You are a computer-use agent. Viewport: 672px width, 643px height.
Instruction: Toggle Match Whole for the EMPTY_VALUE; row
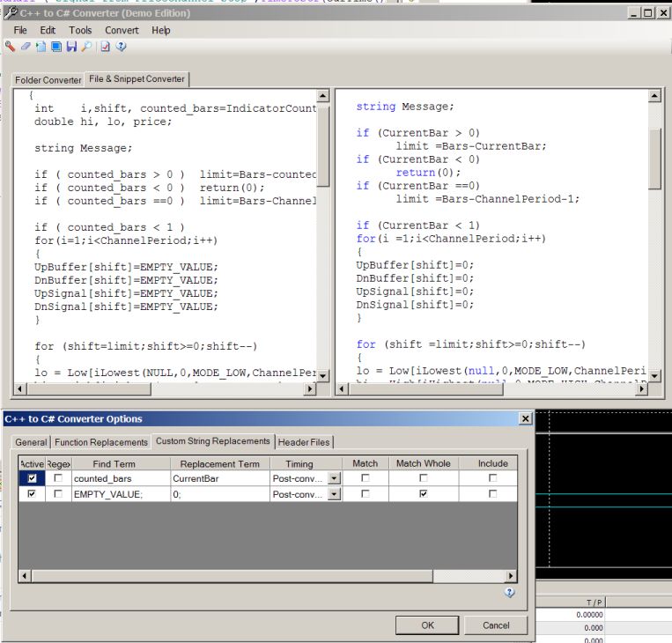[x=424, y=495]
